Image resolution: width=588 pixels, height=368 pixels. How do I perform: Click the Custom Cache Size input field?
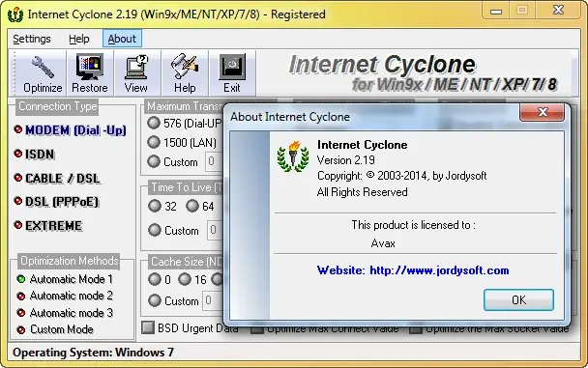(x=213, y=300)
